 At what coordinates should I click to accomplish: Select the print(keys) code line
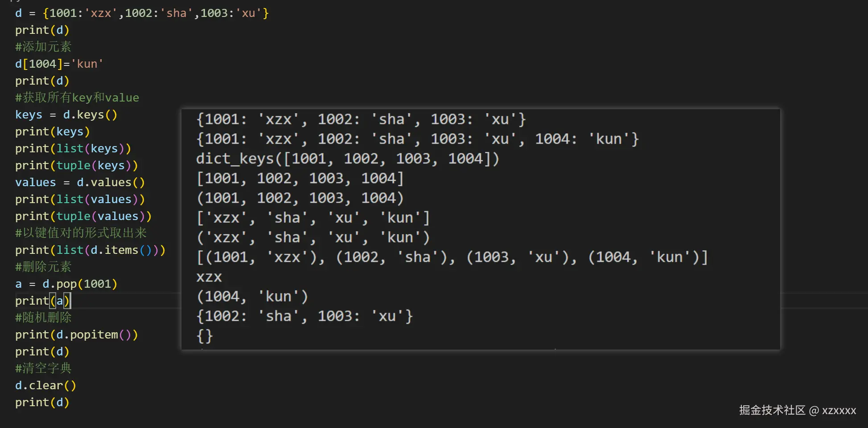[53, 131]
